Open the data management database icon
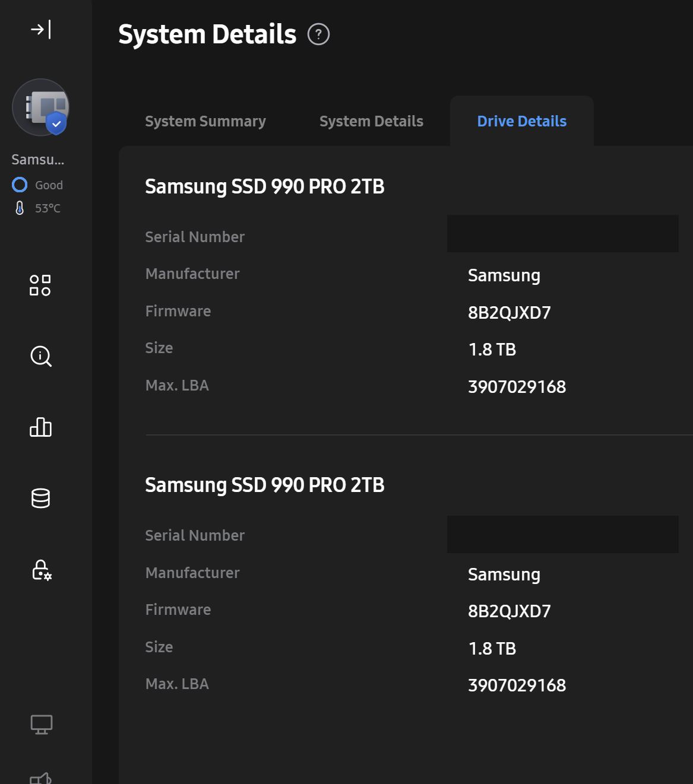 click(x=41, y=499)
